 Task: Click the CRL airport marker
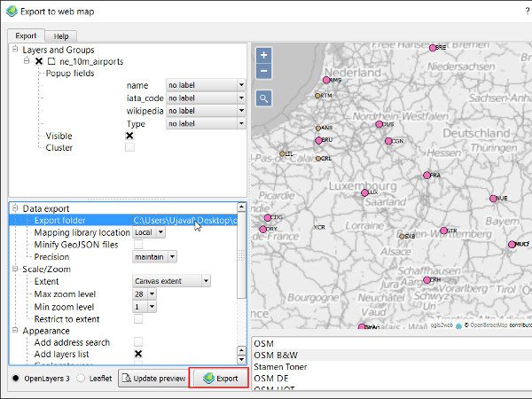click(318, 159)
